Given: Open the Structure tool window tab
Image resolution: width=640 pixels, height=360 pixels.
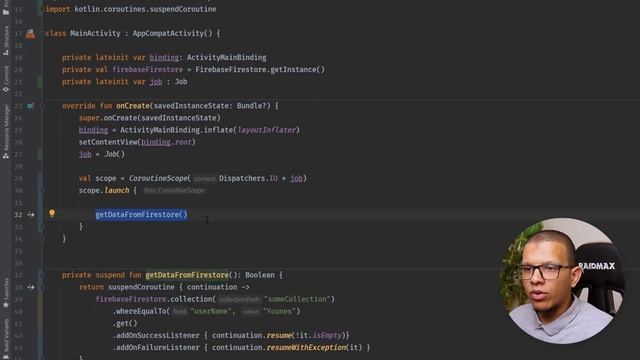Looking at the screenshot, I should pyautogui.click(x=6, y=41).
